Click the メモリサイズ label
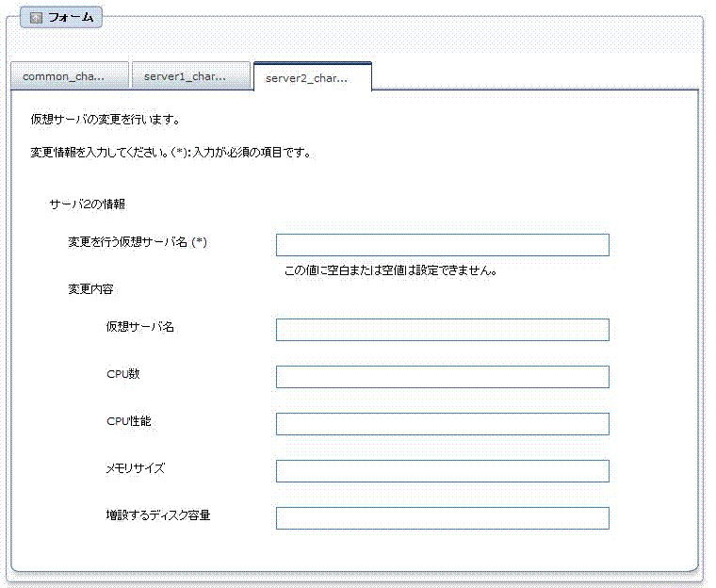Image resolution: width=716 pixels, height=588 pixels. point(136,467)
